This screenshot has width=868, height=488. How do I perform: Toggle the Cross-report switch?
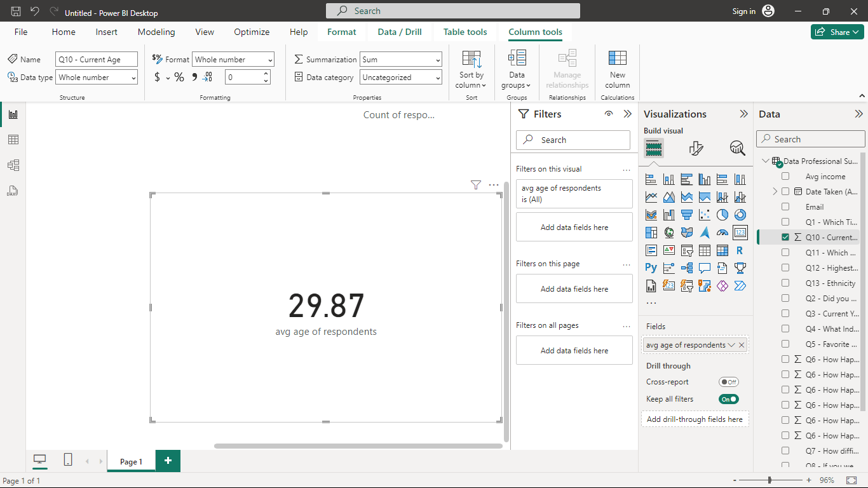coord(728,382)
